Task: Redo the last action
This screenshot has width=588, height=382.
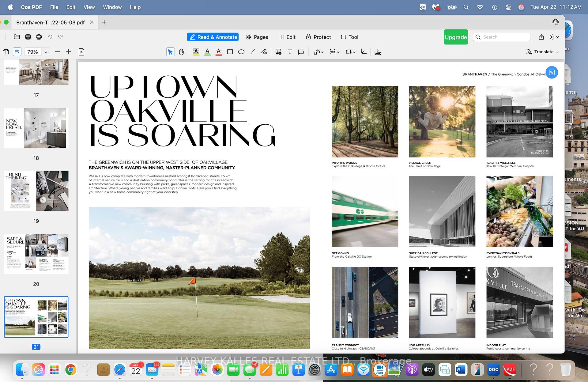Action: 61,37
